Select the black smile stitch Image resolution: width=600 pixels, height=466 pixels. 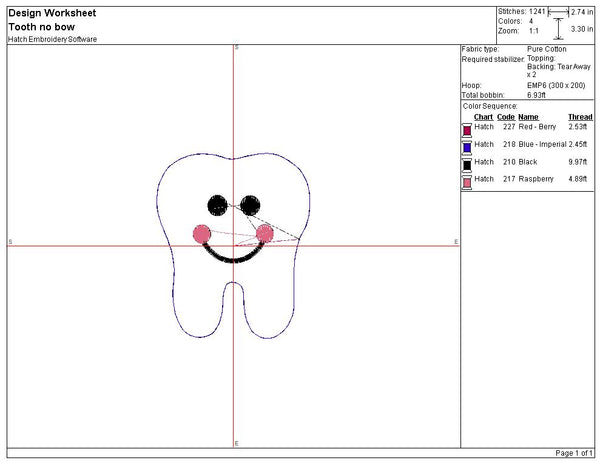point(233,256)
